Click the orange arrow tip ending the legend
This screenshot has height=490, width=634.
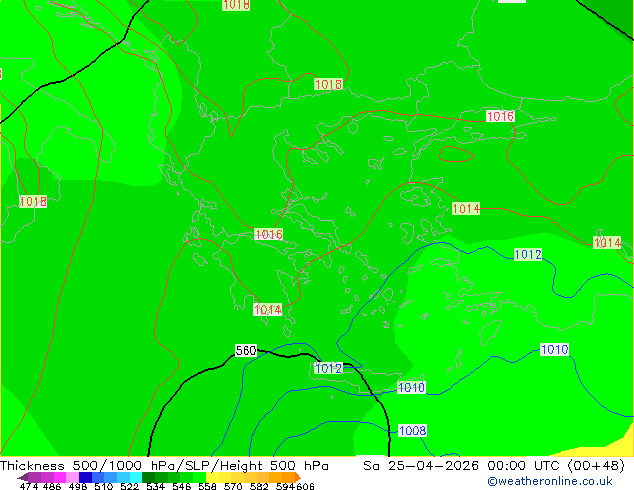point(298,477)
